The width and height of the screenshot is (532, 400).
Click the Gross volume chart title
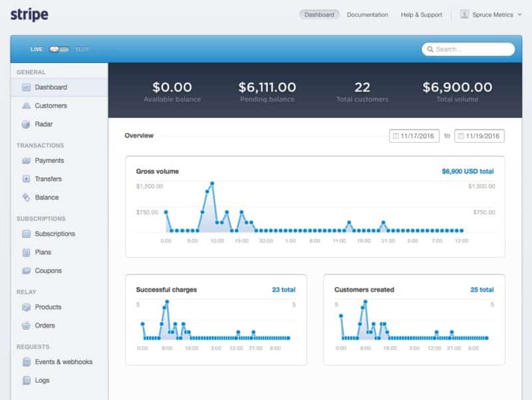pos(158,171)
